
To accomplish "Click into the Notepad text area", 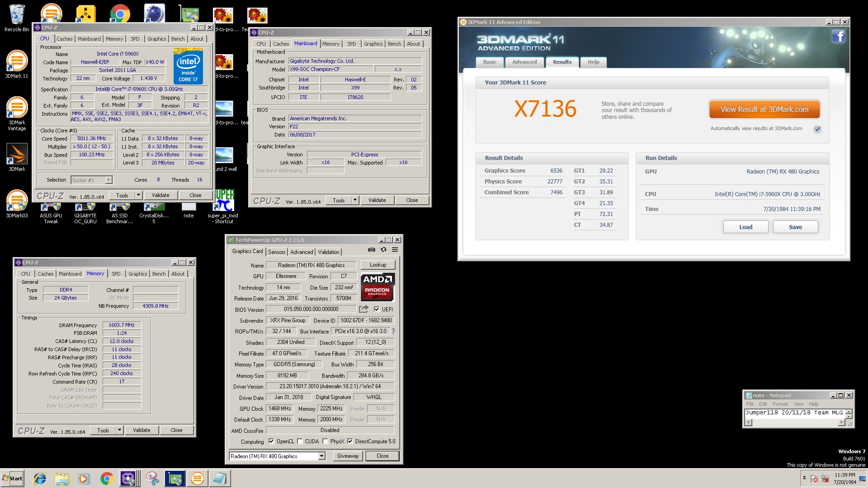I will coord(795,414).
